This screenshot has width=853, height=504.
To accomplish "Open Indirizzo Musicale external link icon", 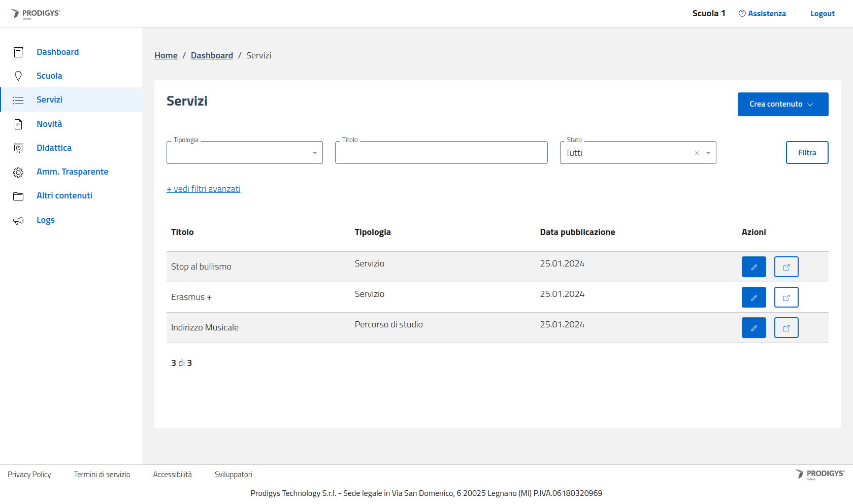I will [786, 328].
